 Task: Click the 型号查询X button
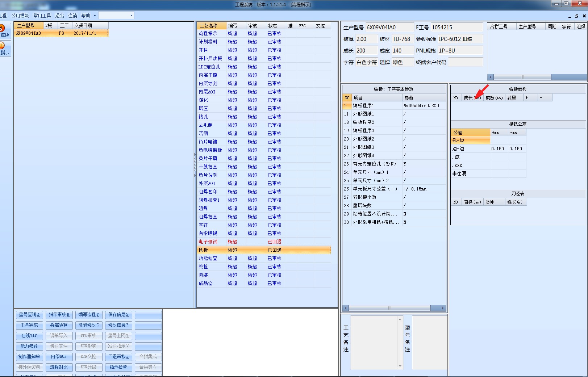click(29, 315)
